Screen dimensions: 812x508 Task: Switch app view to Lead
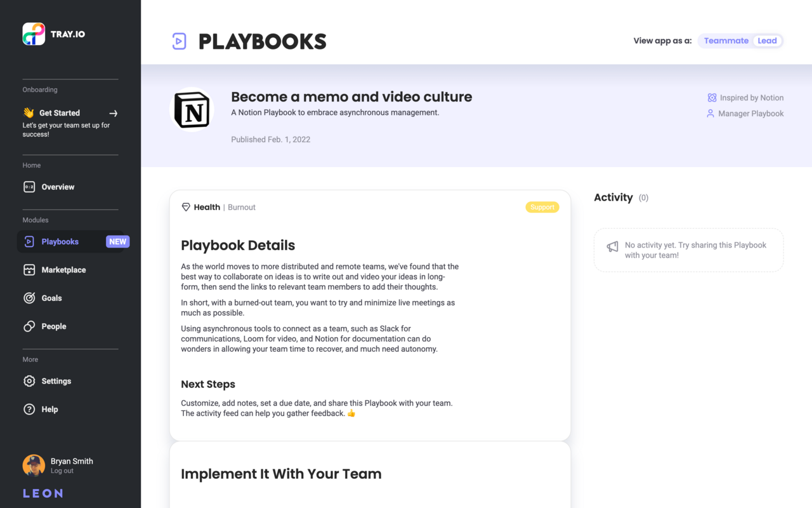[x=767, y=40]
